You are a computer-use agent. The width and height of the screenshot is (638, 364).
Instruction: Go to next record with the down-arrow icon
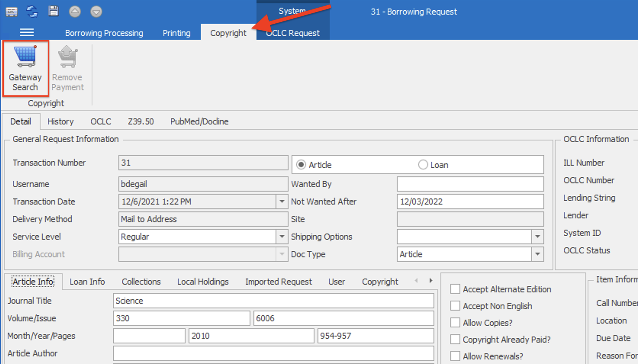[x=96, y=11]
